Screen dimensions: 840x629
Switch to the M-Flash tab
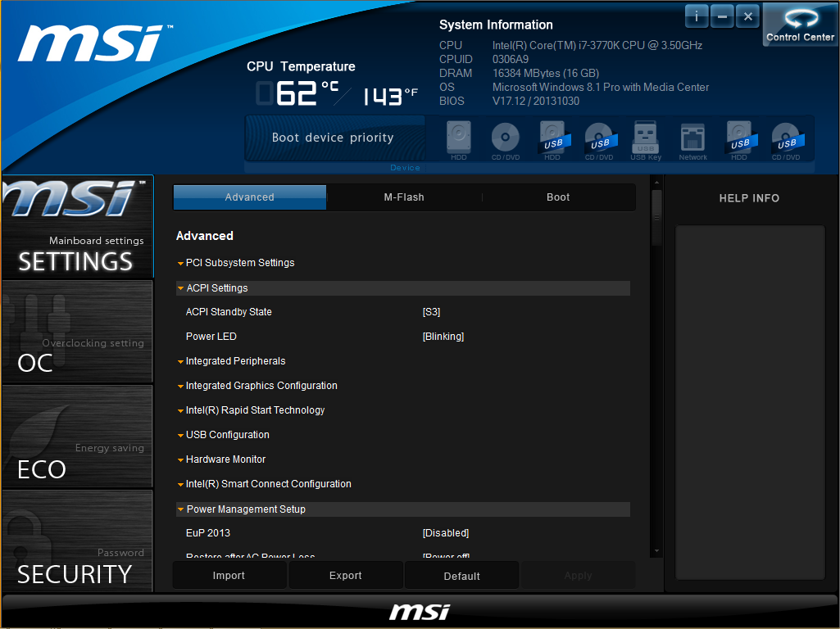click(404, 197)
